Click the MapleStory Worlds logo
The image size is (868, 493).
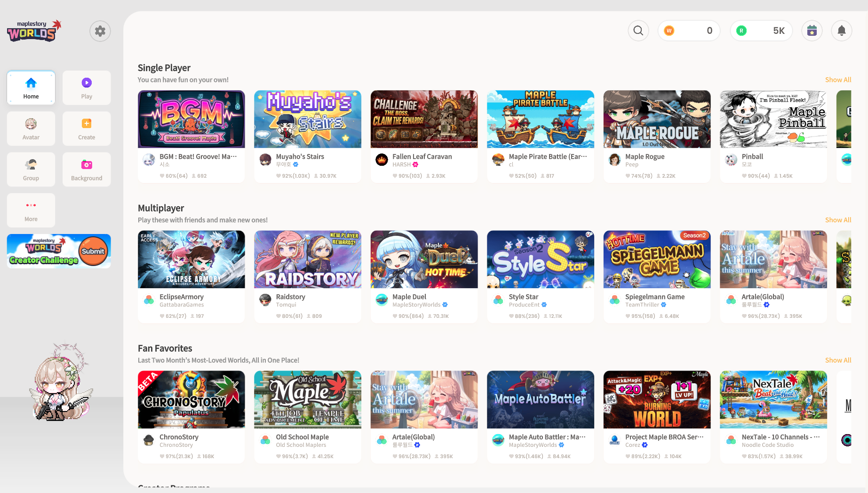(34, 31)
